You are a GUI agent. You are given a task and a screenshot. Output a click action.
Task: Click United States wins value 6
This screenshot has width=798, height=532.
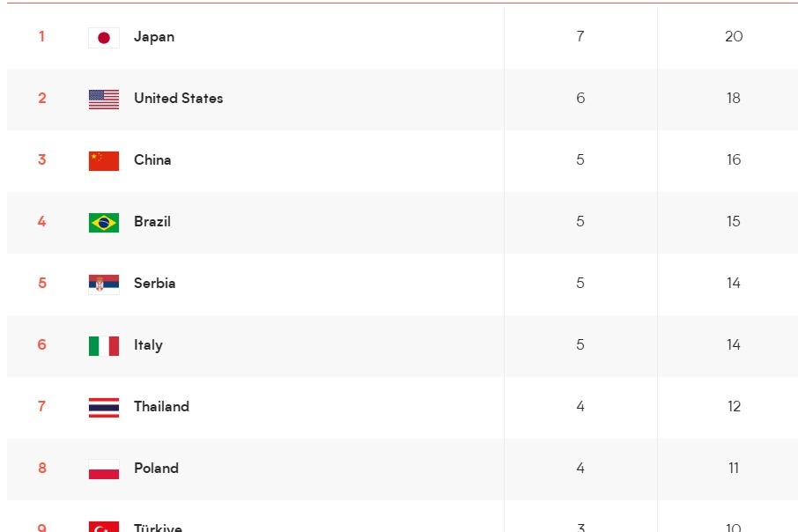pyautogui.click(x=580, y=99)
